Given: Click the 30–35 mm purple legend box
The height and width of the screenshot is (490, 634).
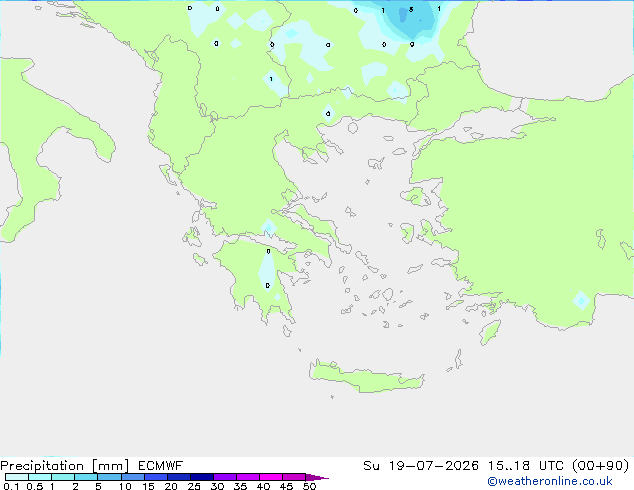Looking at the screenshot, I should tap(224, 477).
